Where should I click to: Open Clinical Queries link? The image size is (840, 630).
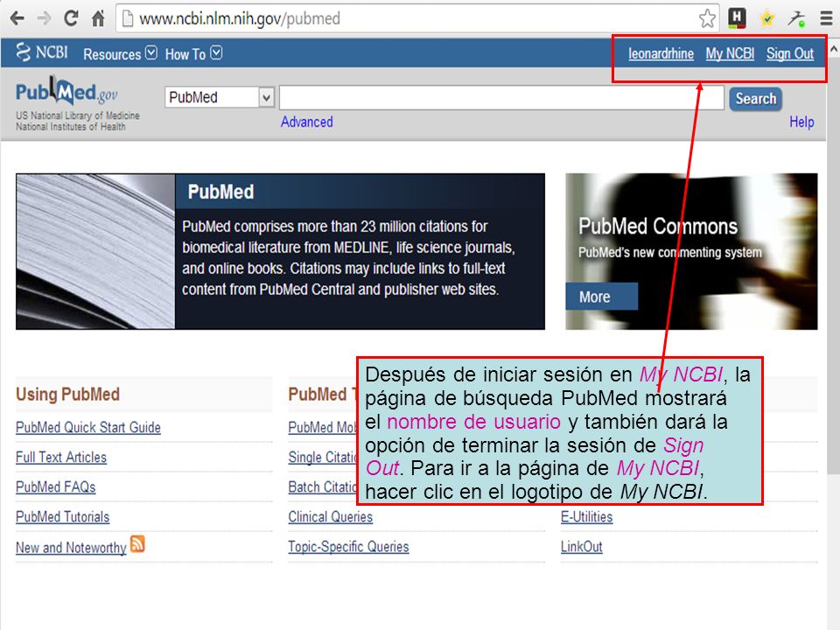point(331,517)
